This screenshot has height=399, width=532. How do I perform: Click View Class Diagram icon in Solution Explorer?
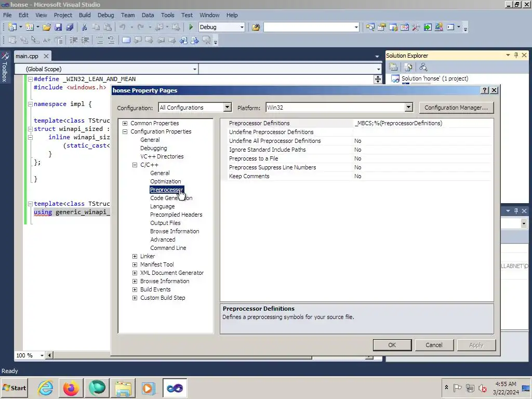click(423, 67)
